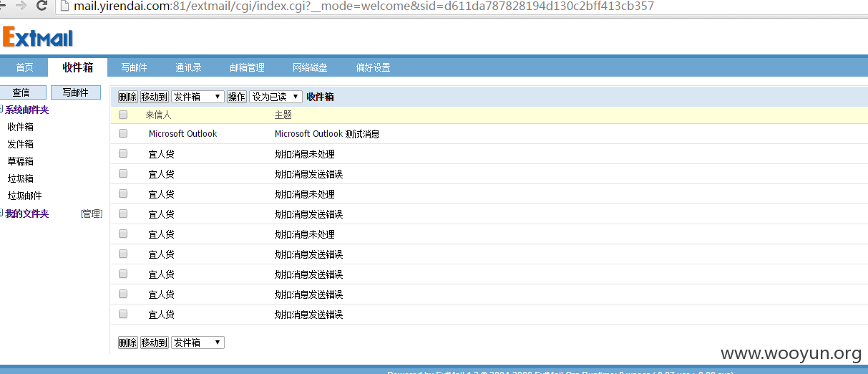The height and width of the screenshot is (374, 868).
Task: Click the Microsoft Outlook sender name
Action: coord(182,134)
